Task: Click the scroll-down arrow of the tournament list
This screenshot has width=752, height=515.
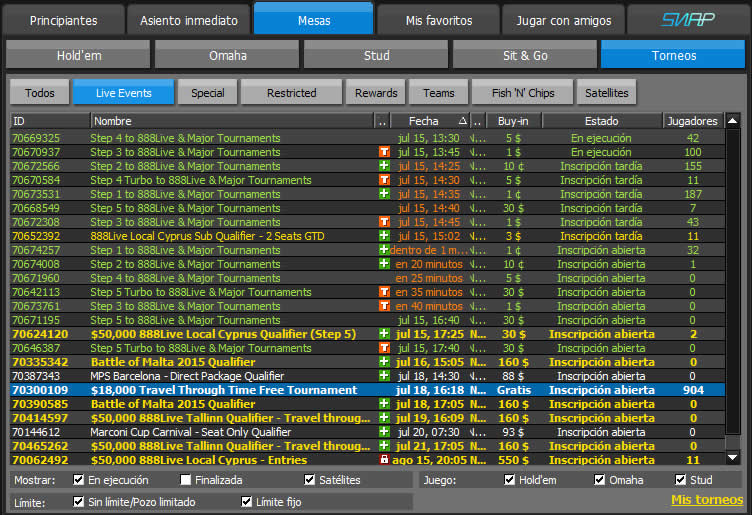Action: point(735,458)
